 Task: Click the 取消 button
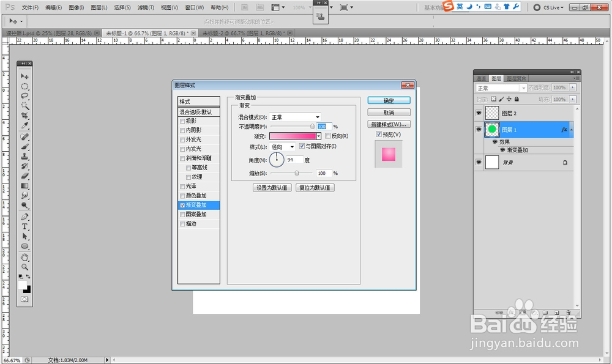coord(389,113)
